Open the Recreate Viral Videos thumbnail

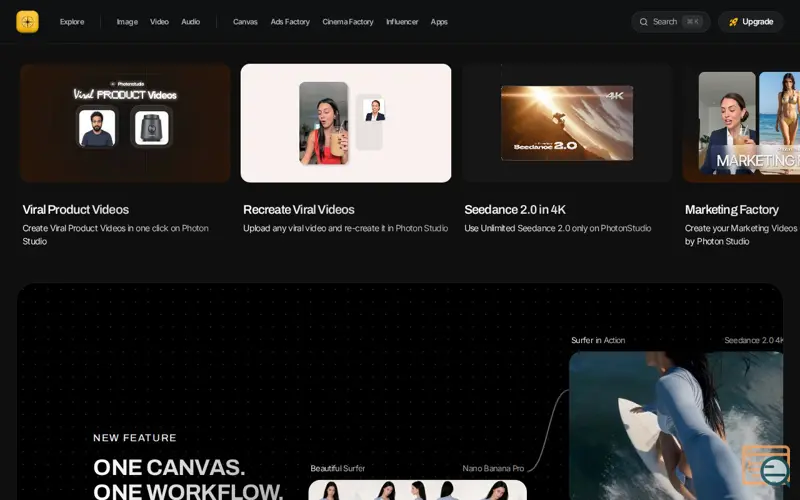tap(346, 123)
